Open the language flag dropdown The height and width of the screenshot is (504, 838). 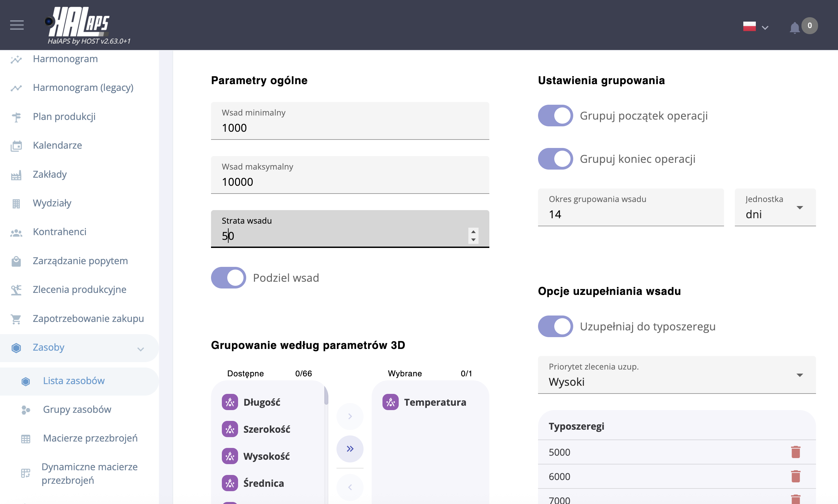pos(755,27)
